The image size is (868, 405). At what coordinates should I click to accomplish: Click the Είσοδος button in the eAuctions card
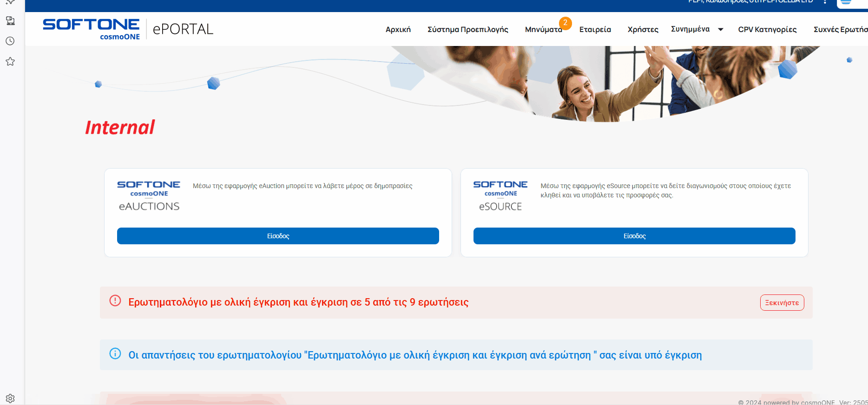[x=278, y=236]
